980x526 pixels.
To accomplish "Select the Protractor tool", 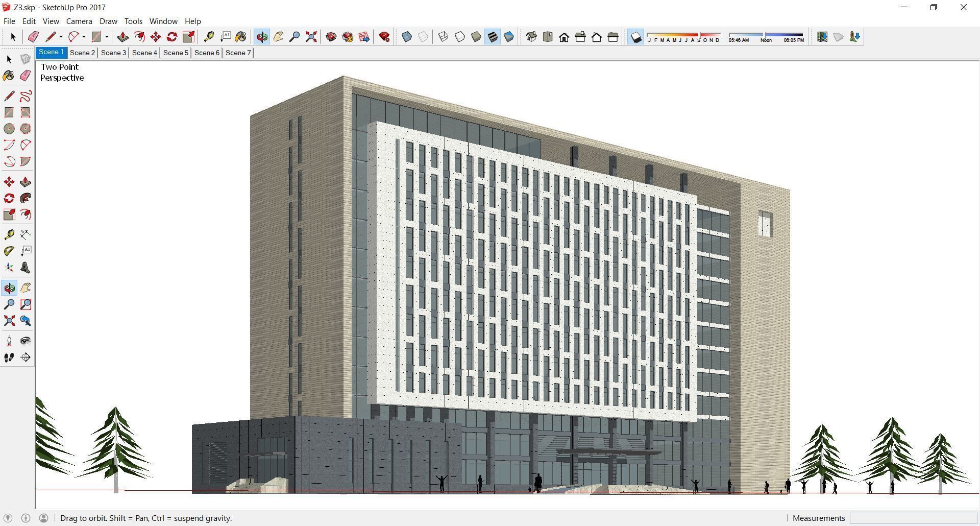I will point(9,251).
